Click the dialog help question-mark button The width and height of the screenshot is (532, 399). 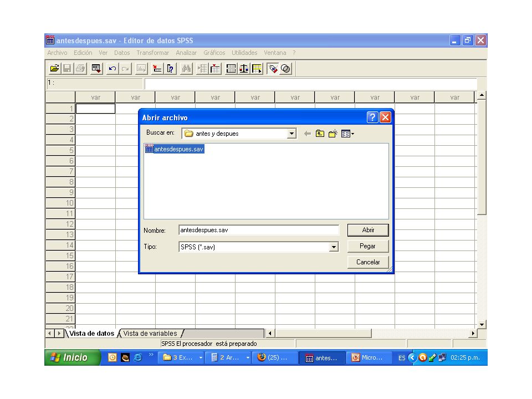tap(372, 117)
